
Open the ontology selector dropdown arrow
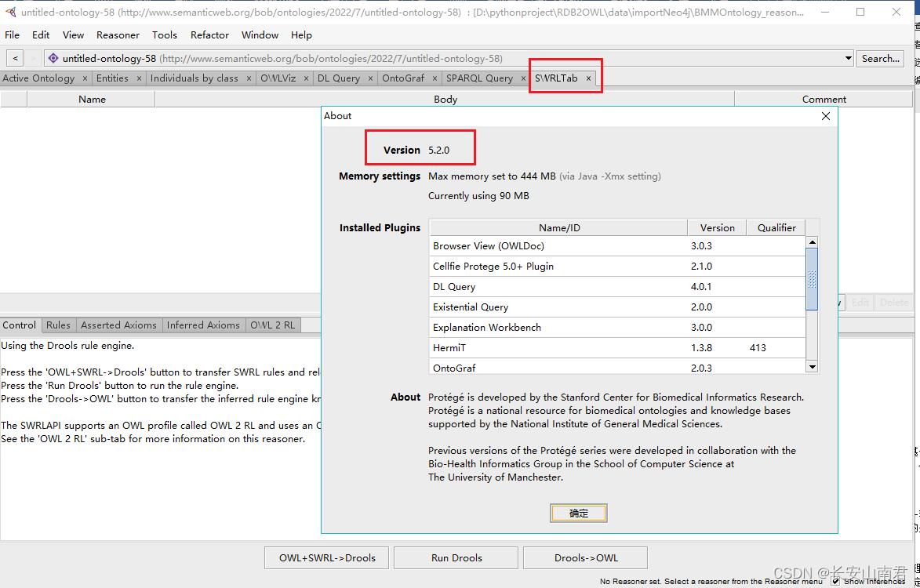tap(849, 58)
